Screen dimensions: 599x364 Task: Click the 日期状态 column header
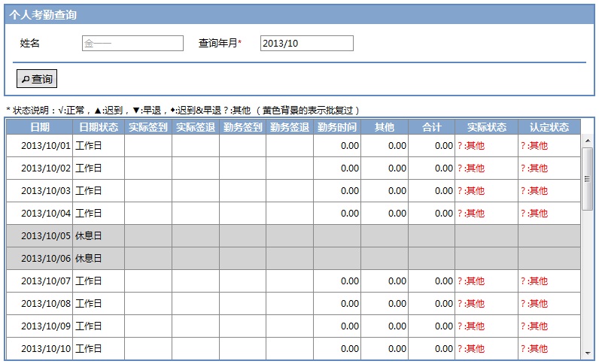click(99, 127)
